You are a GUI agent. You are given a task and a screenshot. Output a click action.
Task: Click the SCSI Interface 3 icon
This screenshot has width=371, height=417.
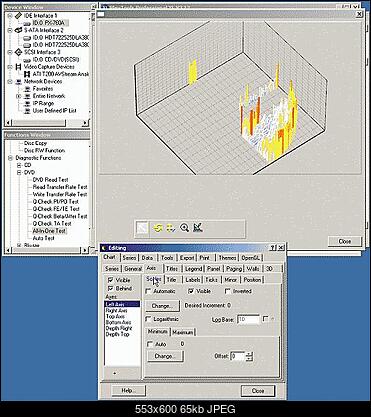pyautogui.click(x=18, y=52)
